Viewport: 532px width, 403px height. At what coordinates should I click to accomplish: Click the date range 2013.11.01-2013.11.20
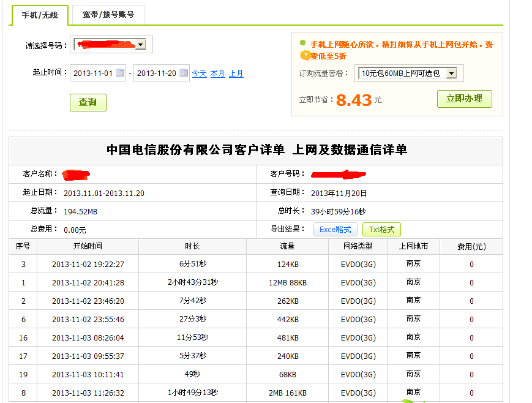coord(104,193)
